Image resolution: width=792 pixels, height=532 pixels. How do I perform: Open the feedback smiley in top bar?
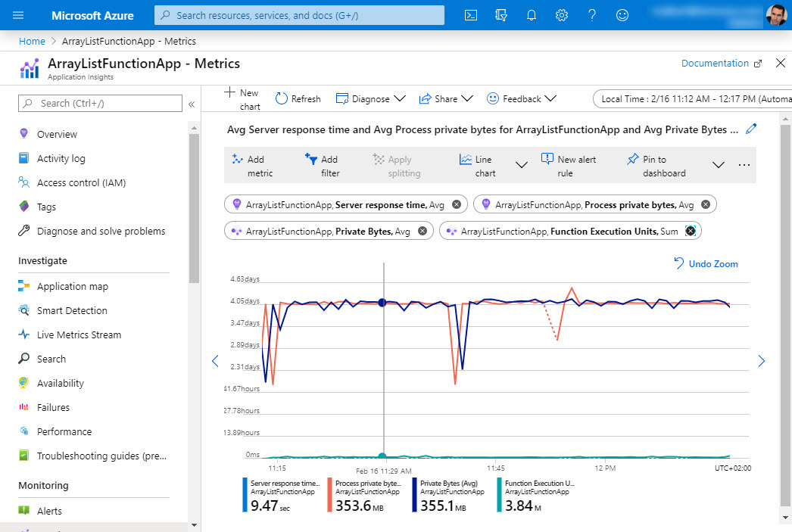click(622, 15)
